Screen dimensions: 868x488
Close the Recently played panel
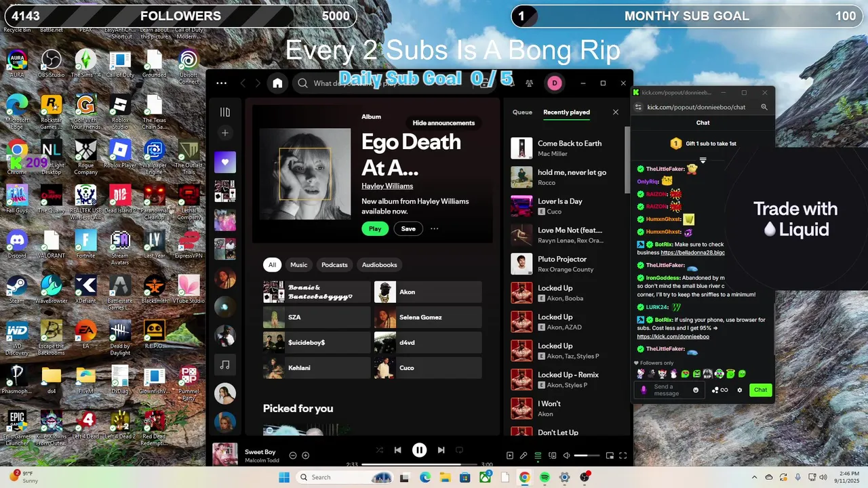616,113
